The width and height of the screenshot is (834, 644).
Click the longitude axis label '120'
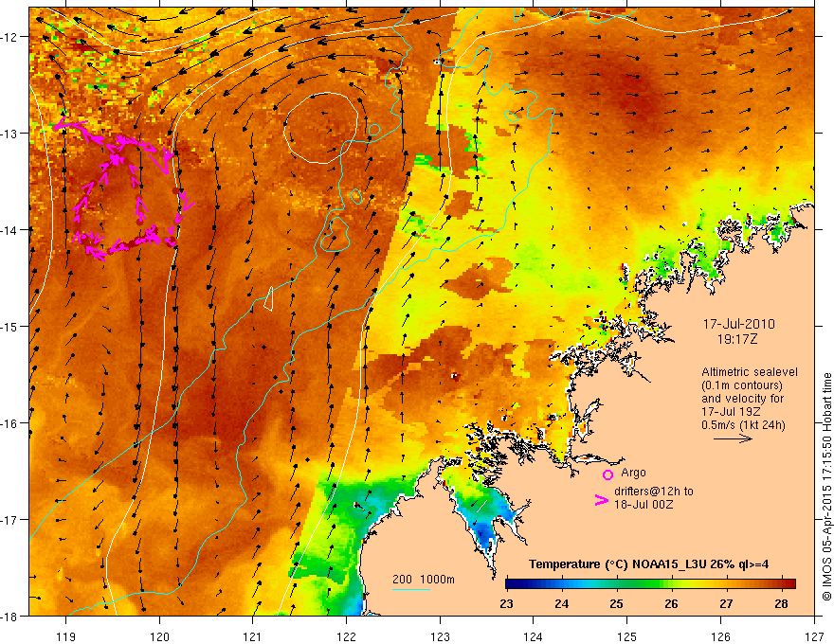coord(159,636)
